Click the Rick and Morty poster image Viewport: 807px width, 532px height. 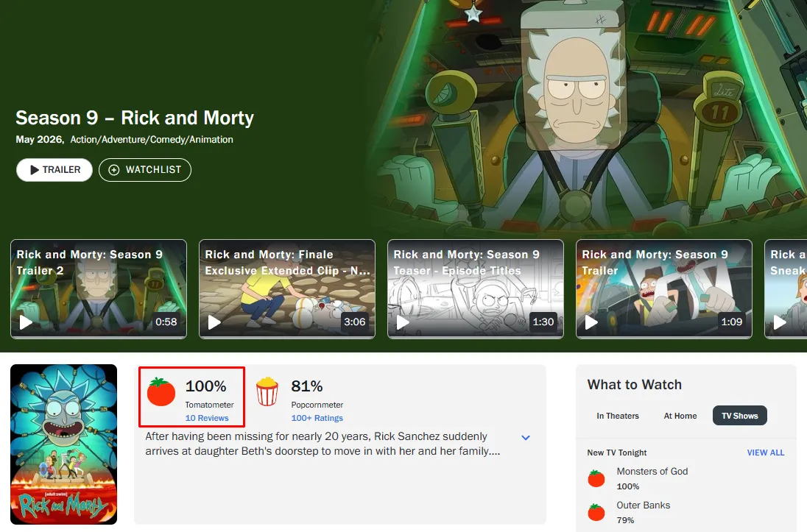coord(64,444)
